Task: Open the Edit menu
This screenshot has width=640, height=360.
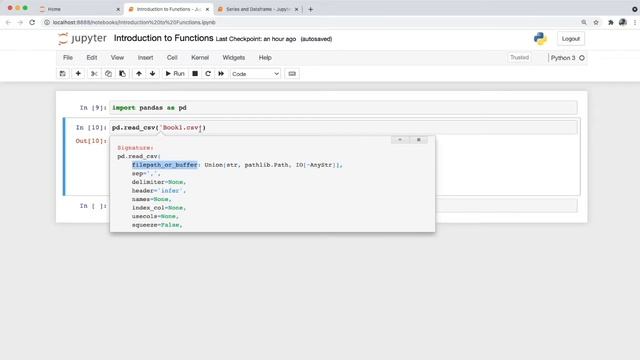Action: pyautogui.click(x=92, y=58)
